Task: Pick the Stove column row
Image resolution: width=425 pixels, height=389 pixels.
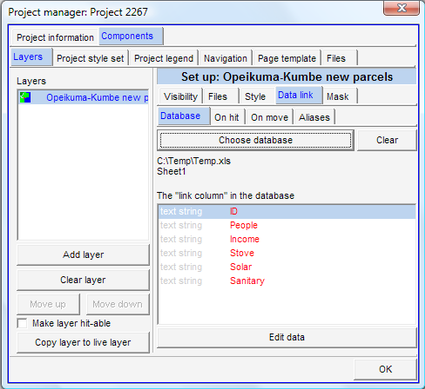Action: click(x=287, y=253)
